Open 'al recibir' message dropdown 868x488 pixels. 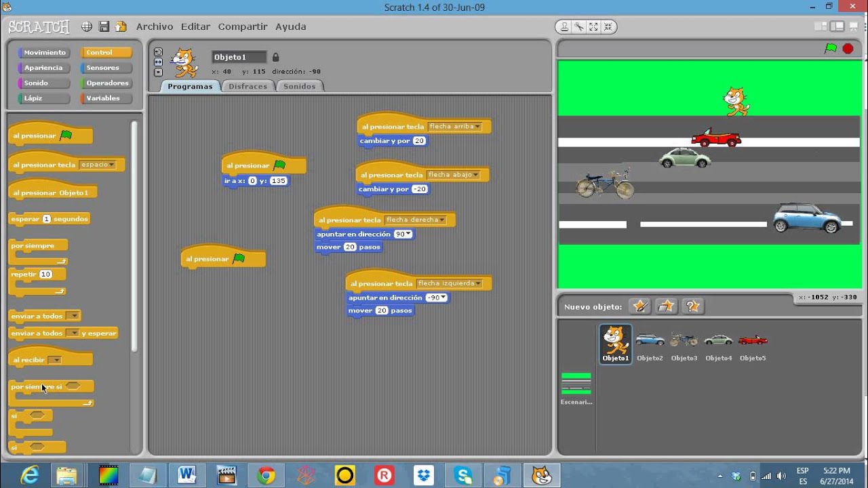(x=54, y=360)
